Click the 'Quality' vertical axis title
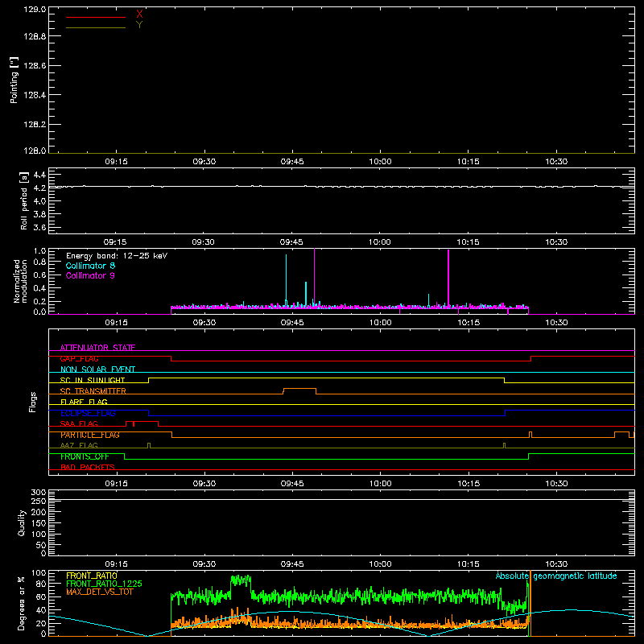This screenshot has width=644, height=644. click(22, 522)
